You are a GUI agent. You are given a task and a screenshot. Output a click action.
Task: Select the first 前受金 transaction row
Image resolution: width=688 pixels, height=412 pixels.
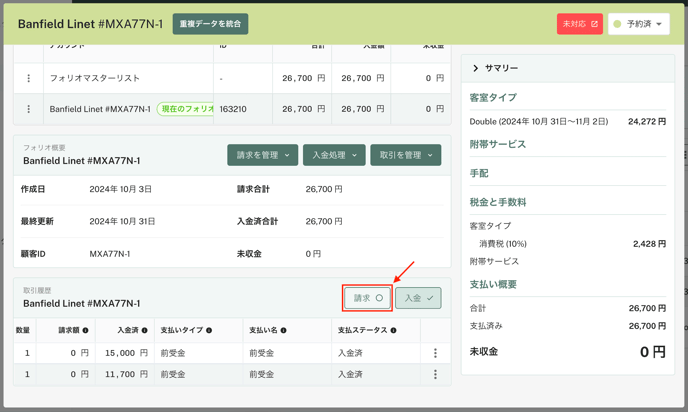200,353
